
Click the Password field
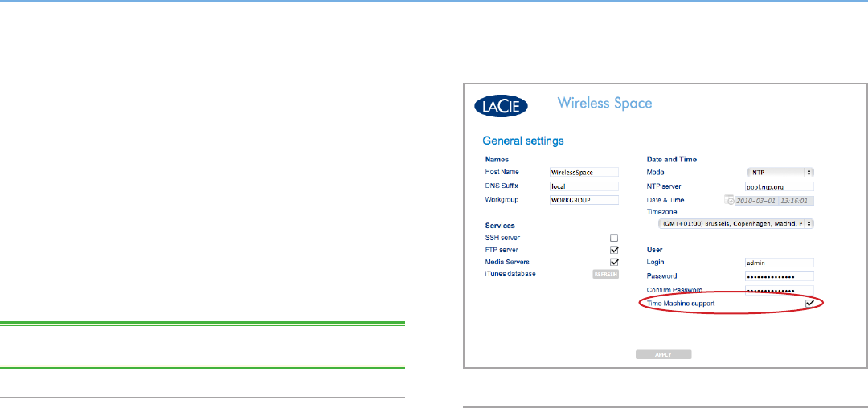point(780,276)
